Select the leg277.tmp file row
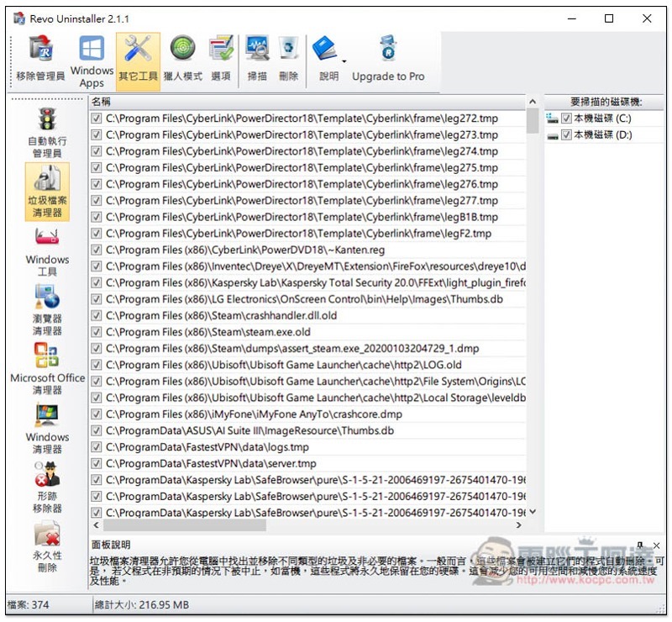This screenshot has height=622, width=672. pos(307,201)
